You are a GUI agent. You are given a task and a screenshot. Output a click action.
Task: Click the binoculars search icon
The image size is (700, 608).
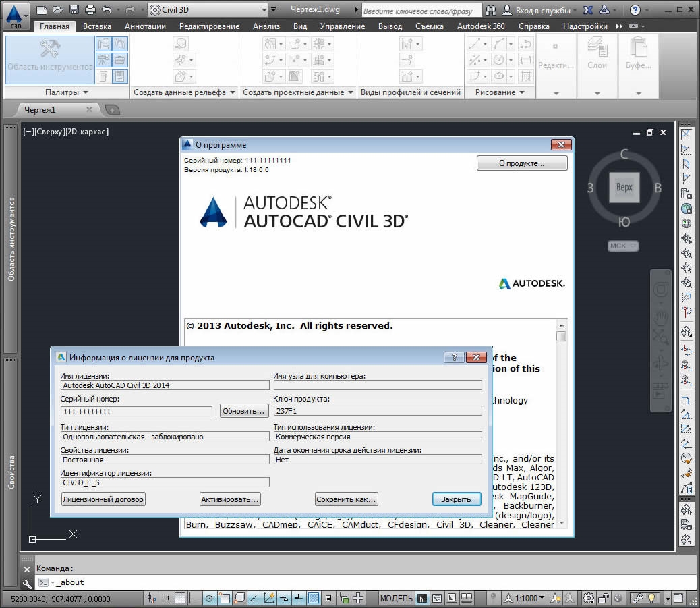point(490,10)
